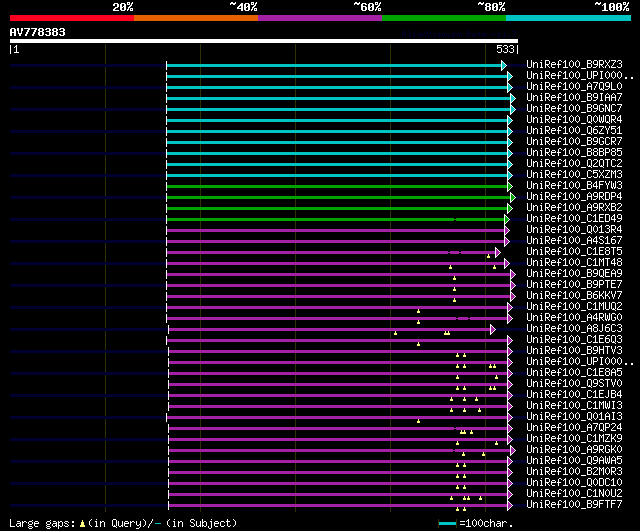Click the UniRef100_A8J6C3 label
Screen dimensions: 640x531
[x=574, y=329]
